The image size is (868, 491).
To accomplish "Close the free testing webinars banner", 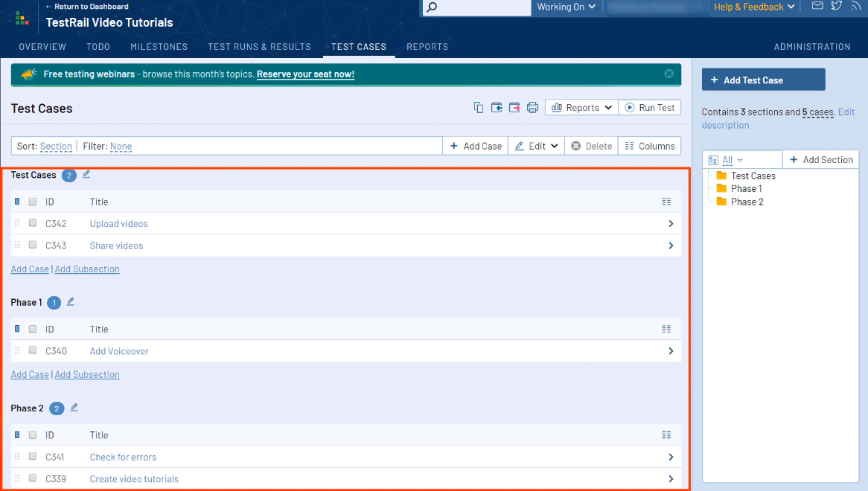I will pyautogui.click(x=668, y=74).
